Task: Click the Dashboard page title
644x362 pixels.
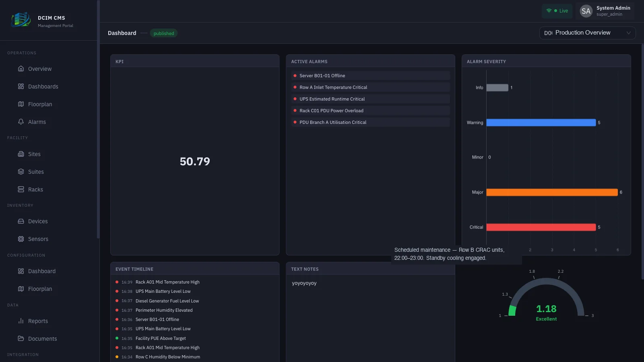Action: tap(122, 33)
